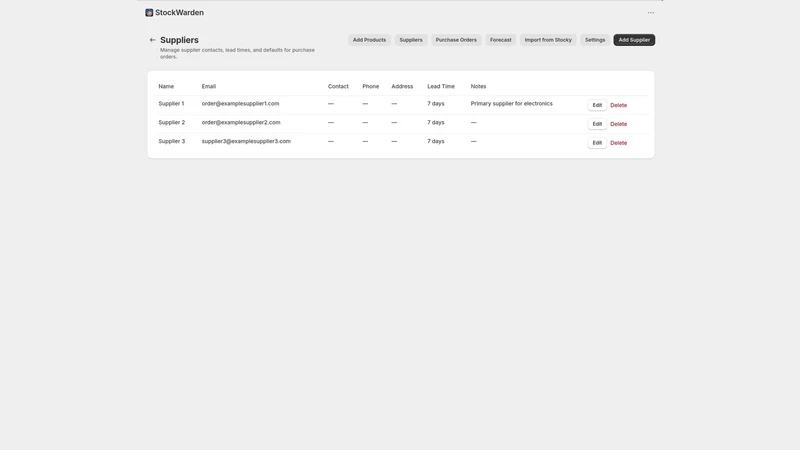Open Purchase Orders

tap(456, 40)
